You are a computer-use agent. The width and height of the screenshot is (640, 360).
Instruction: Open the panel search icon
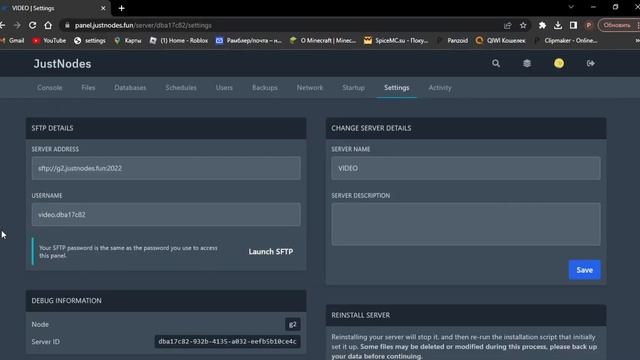click(496, 63)
